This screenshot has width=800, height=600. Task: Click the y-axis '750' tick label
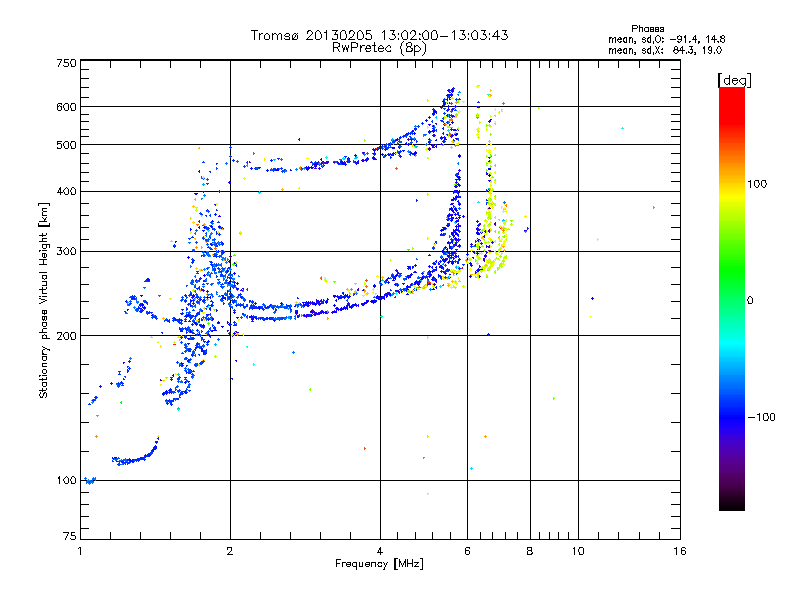coord(66,63)
